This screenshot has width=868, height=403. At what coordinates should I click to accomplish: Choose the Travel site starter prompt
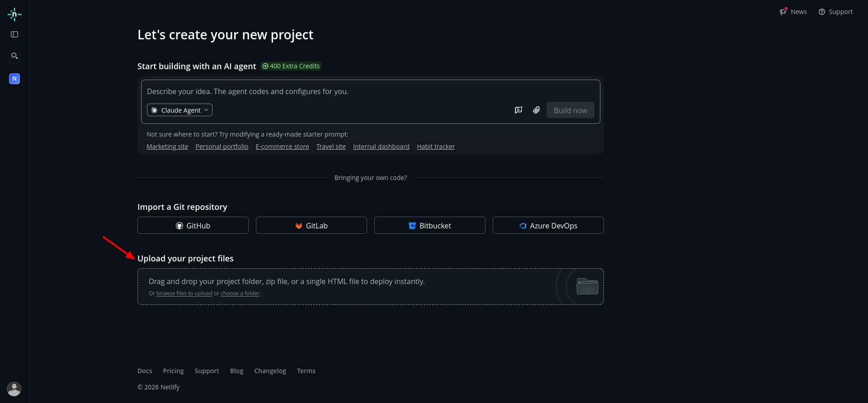click(331, 147)
